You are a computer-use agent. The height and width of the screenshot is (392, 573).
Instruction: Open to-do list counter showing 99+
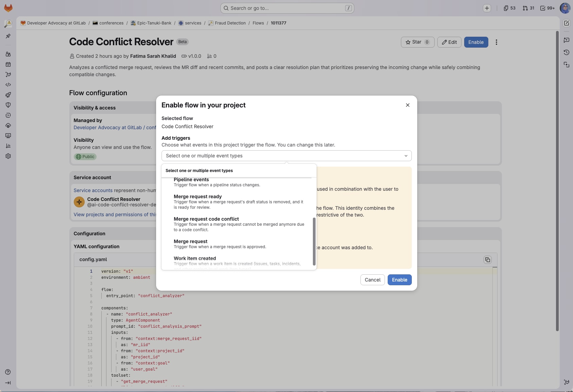(547, 8)
